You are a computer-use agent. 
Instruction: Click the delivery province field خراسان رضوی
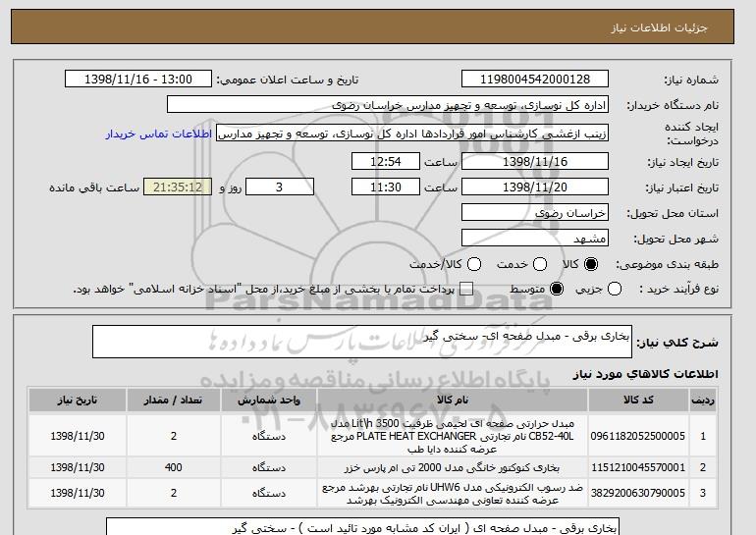[x=535, y=213]
